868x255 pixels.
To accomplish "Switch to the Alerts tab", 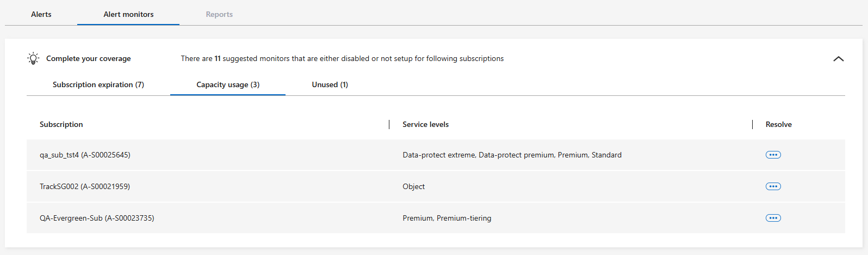I will tap(41, 14).
